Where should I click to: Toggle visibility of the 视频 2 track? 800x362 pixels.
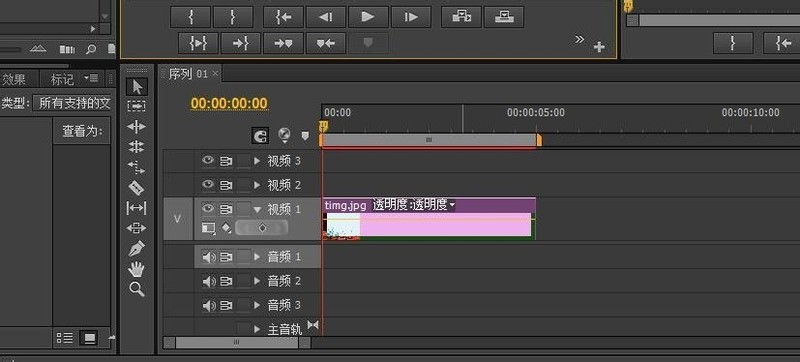208,184
